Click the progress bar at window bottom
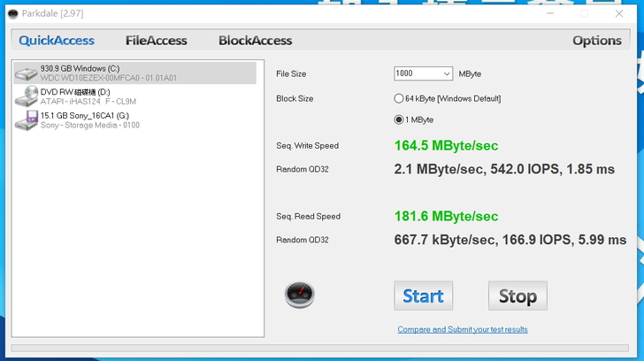The width and height of the screenshot is (644, 361). (x=319, y=348)
